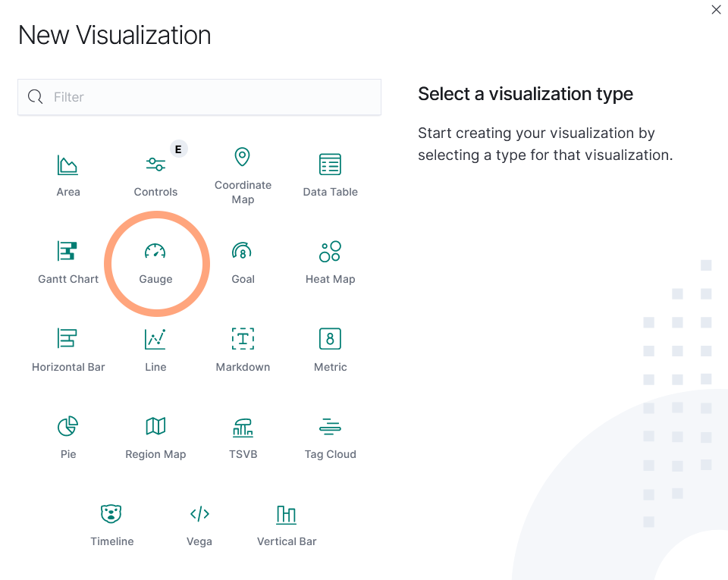Image resolution: width=728 pixels, height=580 pixels.
Task: Click the Gauge visualization icon
Action: [x=155, y=252]
